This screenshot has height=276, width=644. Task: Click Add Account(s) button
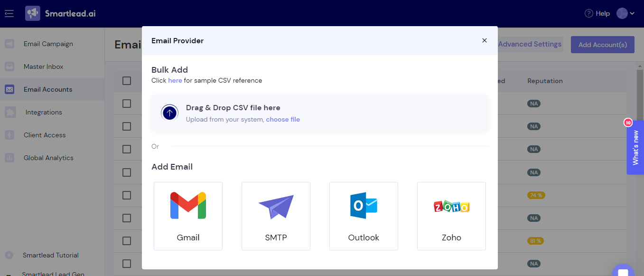click(603, 45)
